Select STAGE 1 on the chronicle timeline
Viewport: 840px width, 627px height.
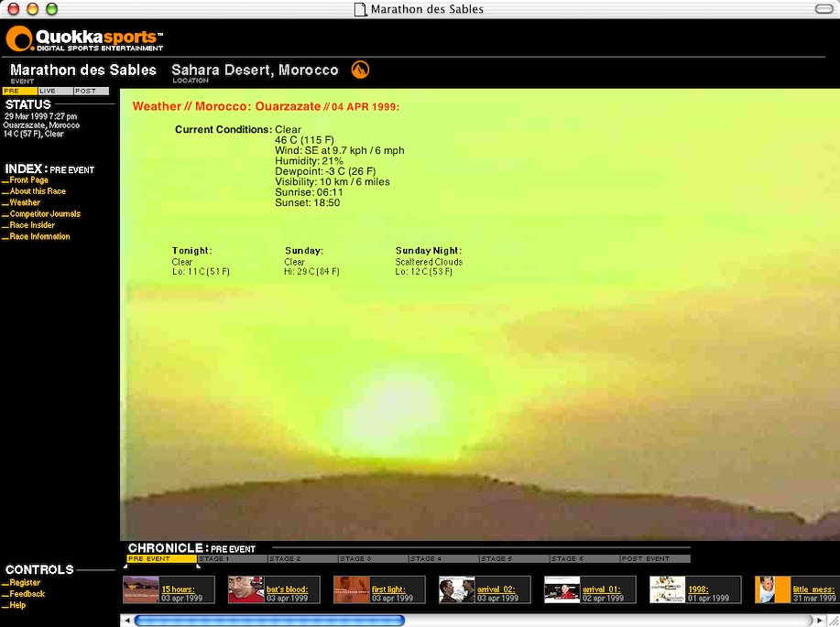233,559
